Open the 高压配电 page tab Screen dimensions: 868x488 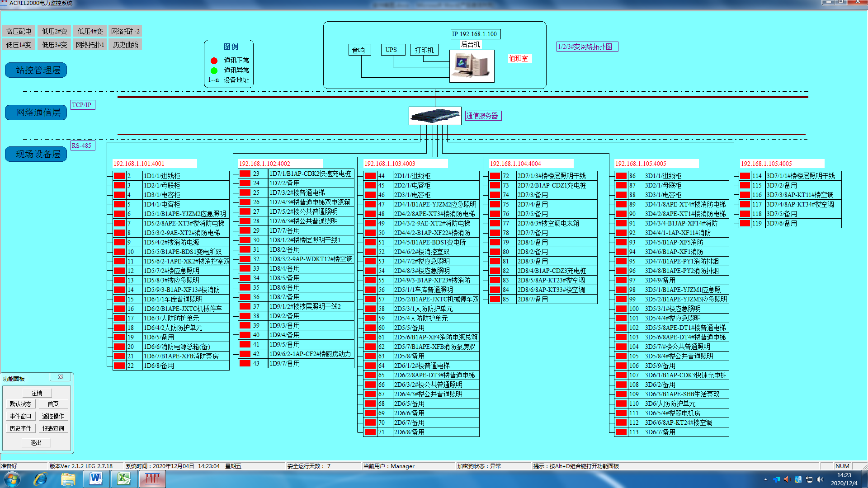[19, 31]
